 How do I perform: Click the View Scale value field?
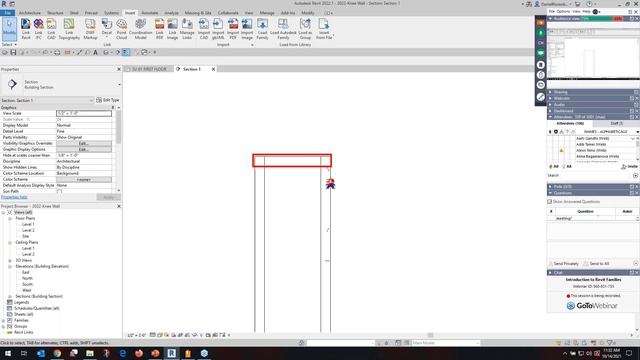(84, 113)
